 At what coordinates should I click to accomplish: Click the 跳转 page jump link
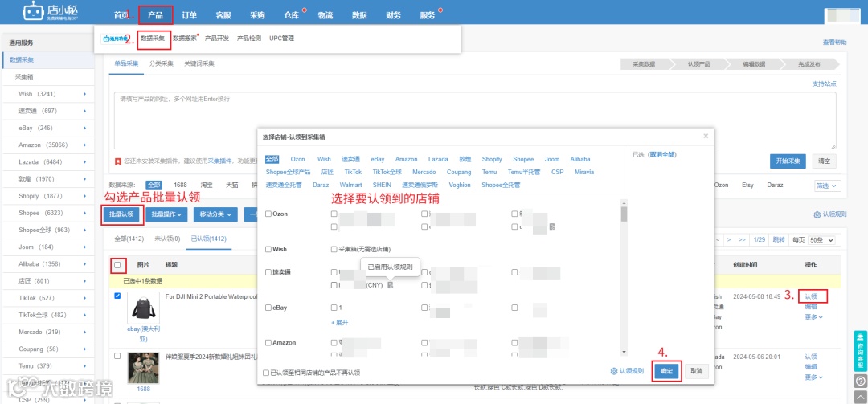click(x=779, y=239)
